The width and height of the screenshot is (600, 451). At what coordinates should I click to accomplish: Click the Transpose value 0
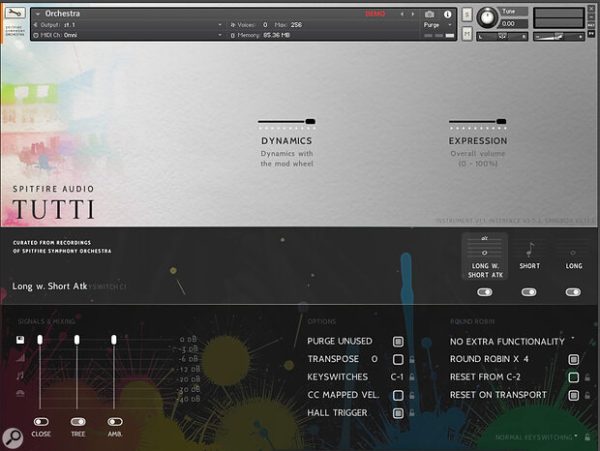coord(374,359)
